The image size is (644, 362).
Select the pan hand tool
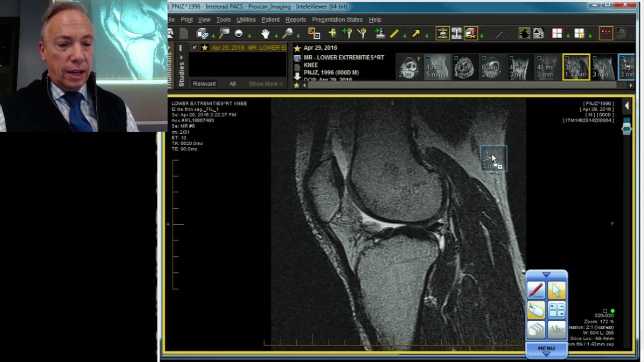point(265,34)
